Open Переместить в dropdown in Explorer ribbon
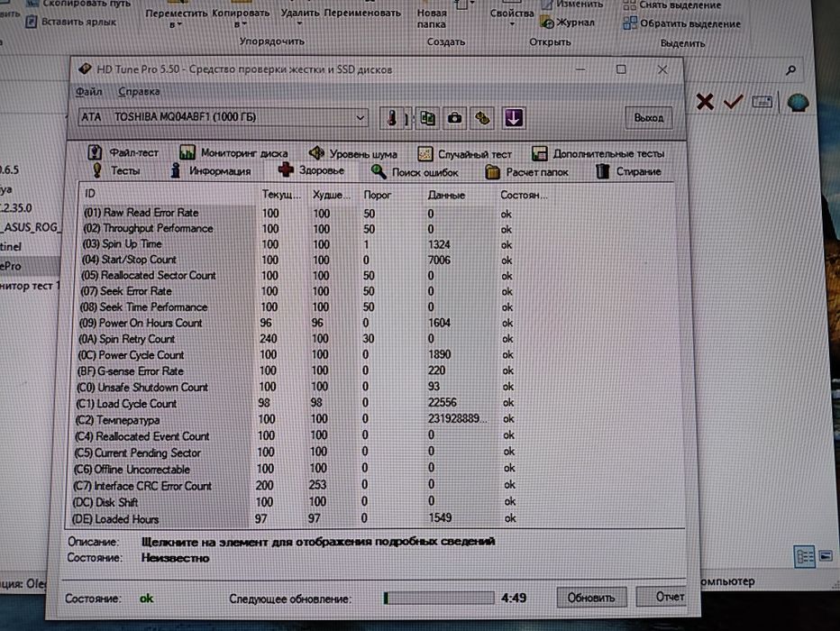This screenshot has height=631, width=840. (176, 18)
